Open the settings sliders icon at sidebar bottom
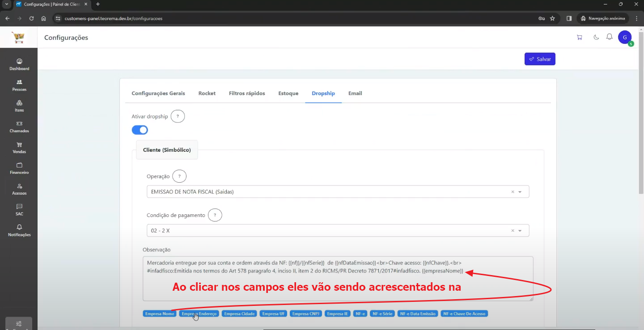Image resolution: width=644 pixels, height=330 pixels. click(19, 324)
